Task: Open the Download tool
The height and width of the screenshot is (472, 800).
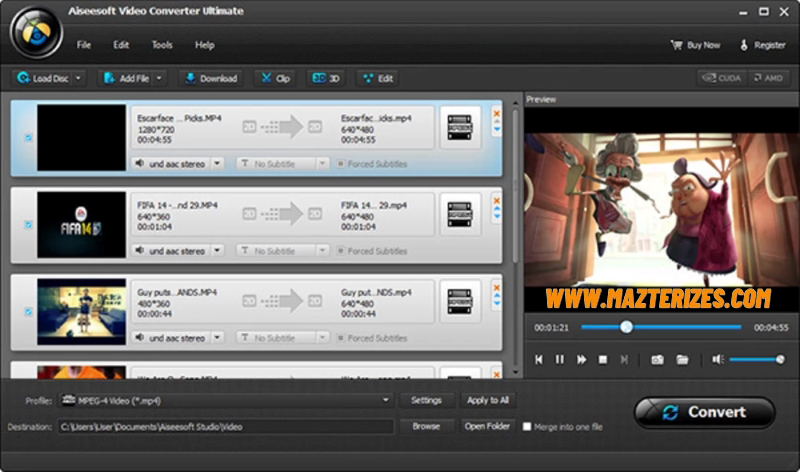Action: (x=211, y=78)
